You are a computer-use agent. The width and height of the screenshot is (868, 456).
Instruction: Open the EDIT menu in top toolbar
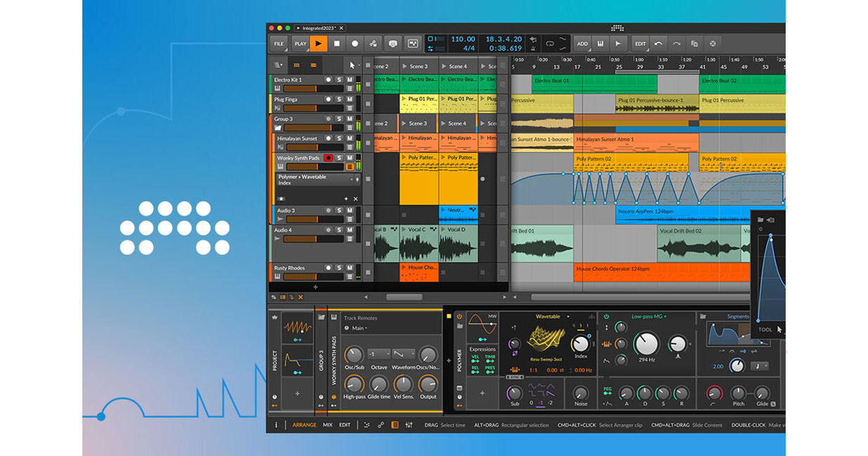click(x=640, y=44)
